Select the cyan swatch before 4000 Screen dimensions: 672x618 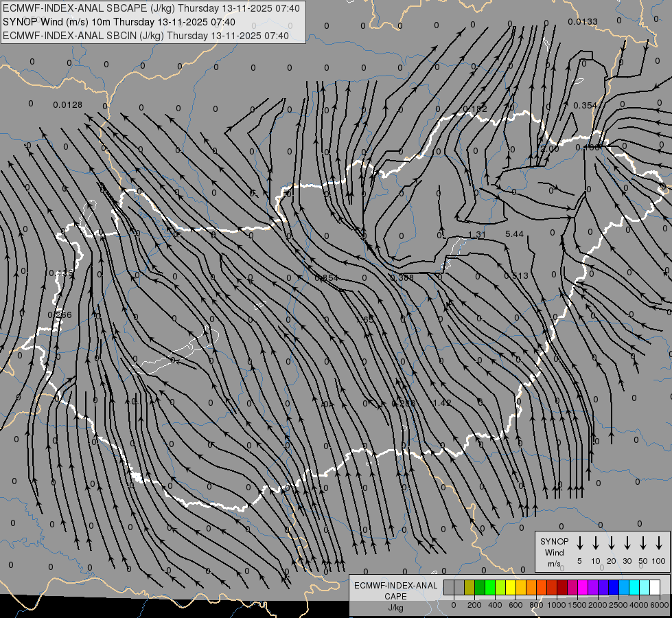pyautogui.click(x=634, y=587)
